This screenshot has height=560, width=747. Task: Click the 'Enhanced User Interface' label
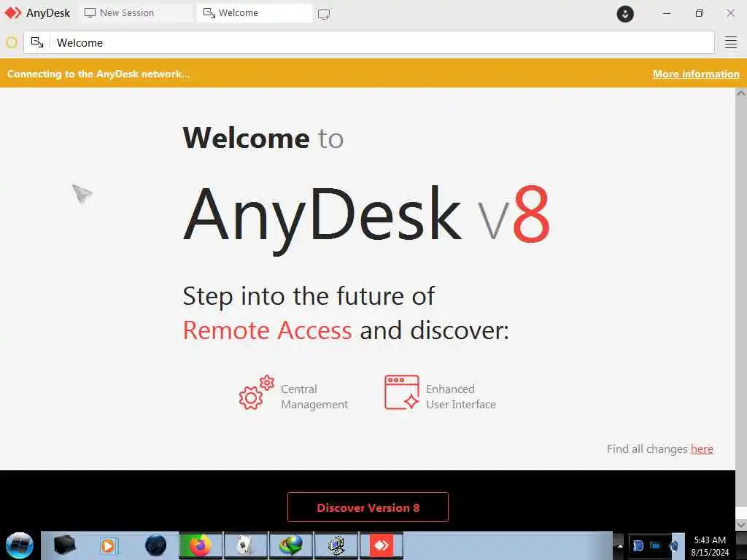(x=461, y=397)
